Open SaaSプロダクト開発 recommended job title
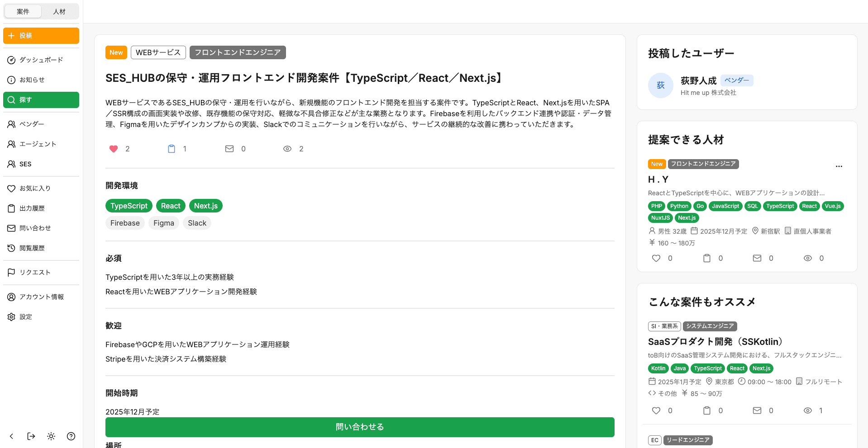 (x=715, y=341)
